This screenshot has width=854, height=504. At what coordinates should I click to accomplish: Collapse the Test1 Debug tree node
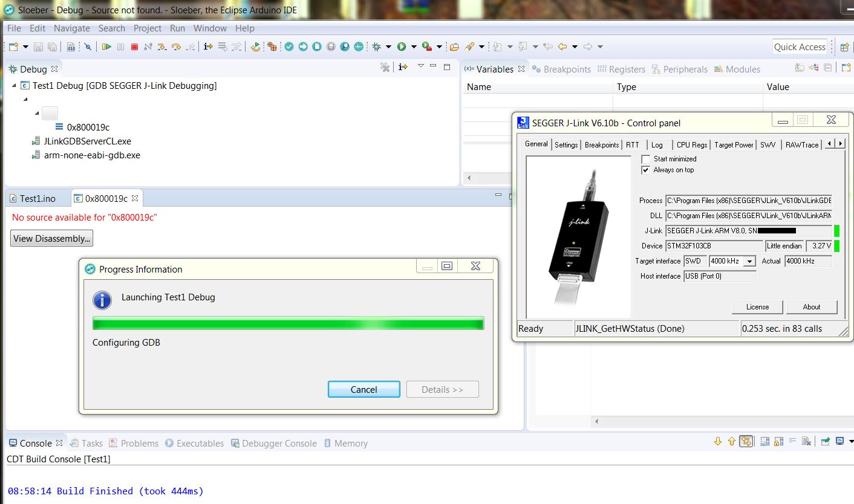(14, 86)
